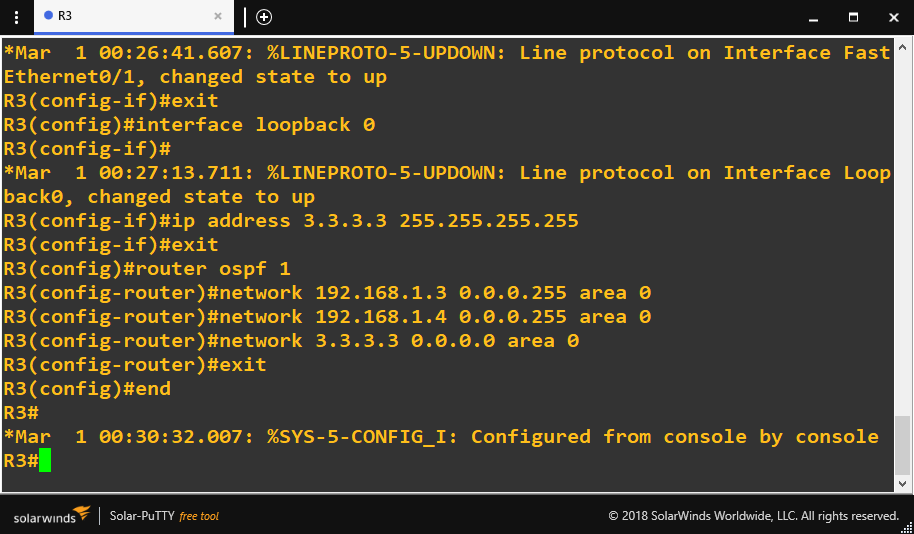The image size is (914, 534).
Task: Click the 'ip address 3.3.3.3 255.255.255.255' line
Action: pyautogui.click(x=291, y=221)
